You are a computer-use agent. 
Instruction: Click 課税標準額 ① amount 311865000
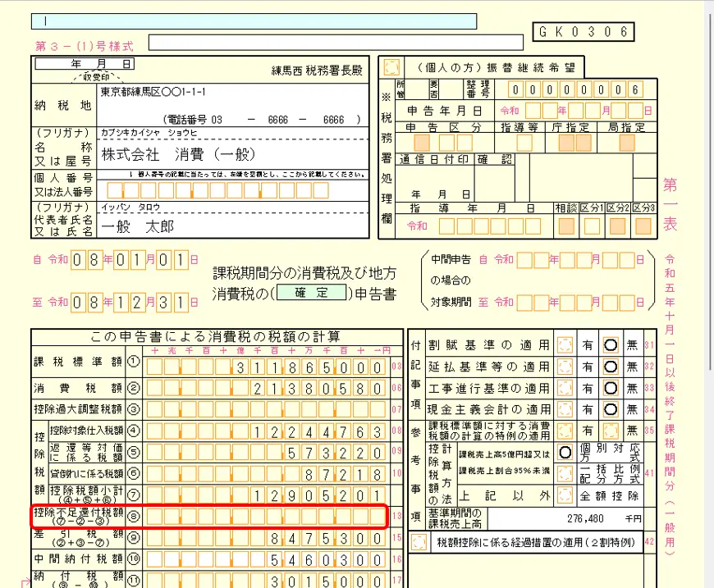coord(267,367)
